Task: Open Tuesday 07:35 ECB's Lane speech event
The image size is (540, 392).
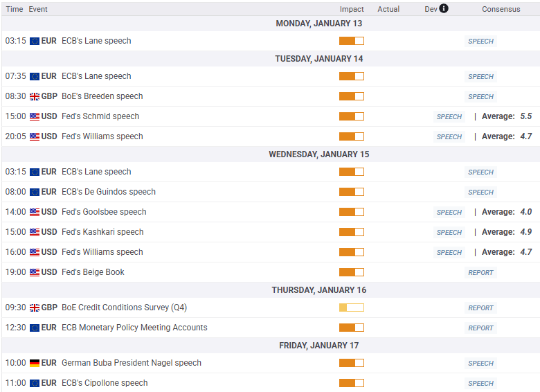Action: tap(96, 75)
